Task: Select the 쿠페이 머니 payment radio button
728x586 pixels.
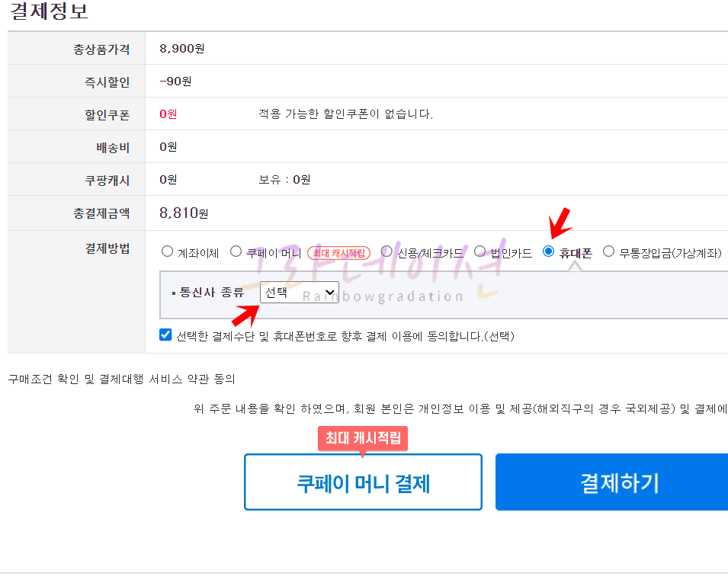Action: click(x=236, y=251)
